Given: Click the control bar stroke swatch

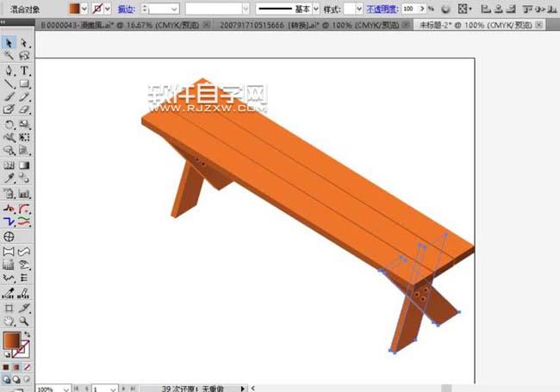Looking at the screenshot, I should click(x=97, y=9).
